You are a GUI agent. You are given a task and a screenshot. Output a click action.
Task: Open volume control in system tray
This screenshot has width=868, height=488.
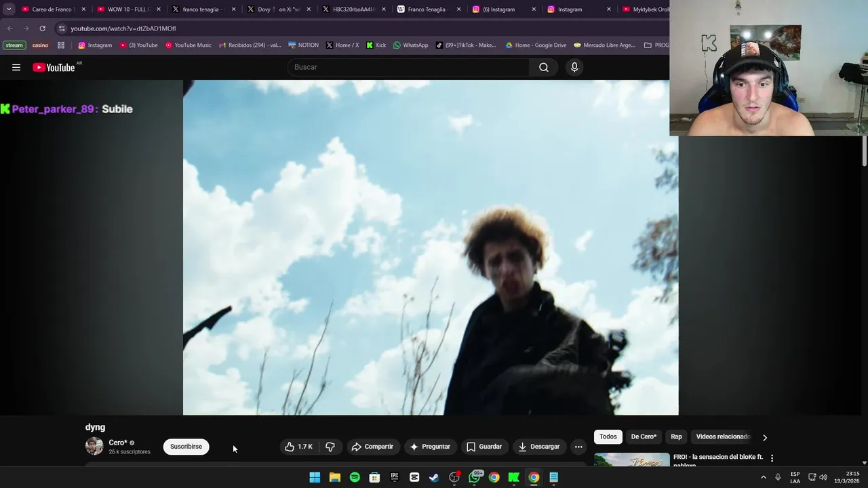click(823, 477)
